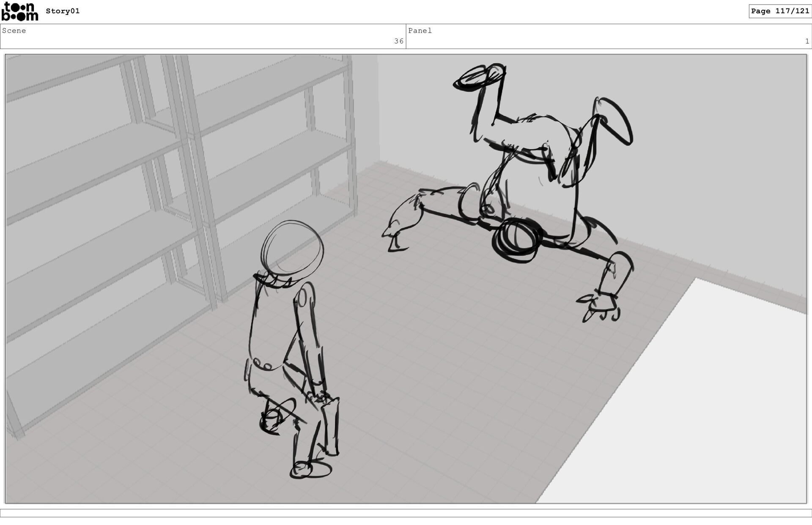Select the Scene header label
This screenshot has width=812, height=525.
coord(14,31)
